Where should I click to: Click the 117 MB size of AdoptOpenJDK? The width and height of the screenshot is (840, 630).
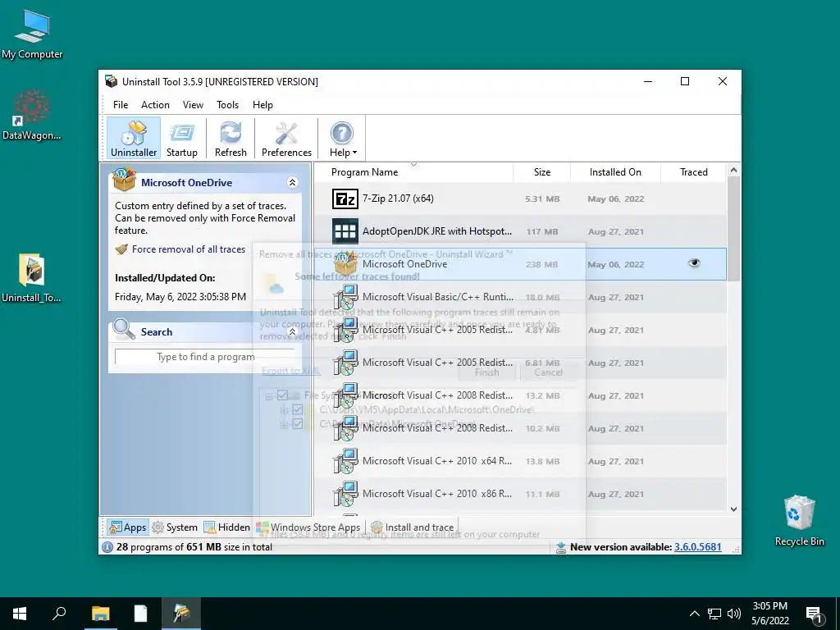click(542, 232)
